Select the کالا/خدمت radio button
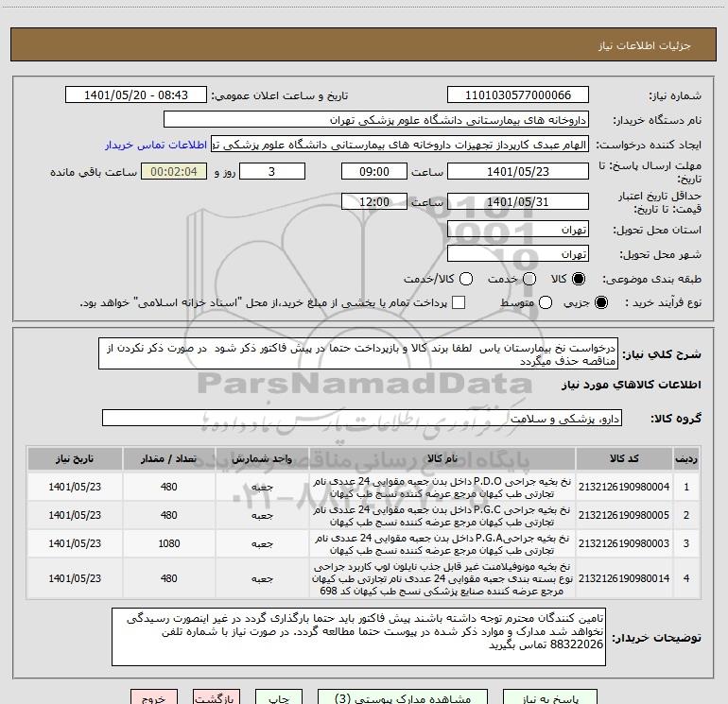The height and width of the screenshot is (704, 728). [466, 279]
